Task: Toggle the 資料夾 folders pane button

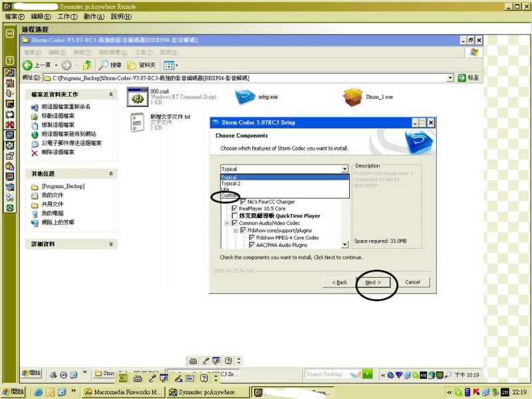Action: point(141,65)
